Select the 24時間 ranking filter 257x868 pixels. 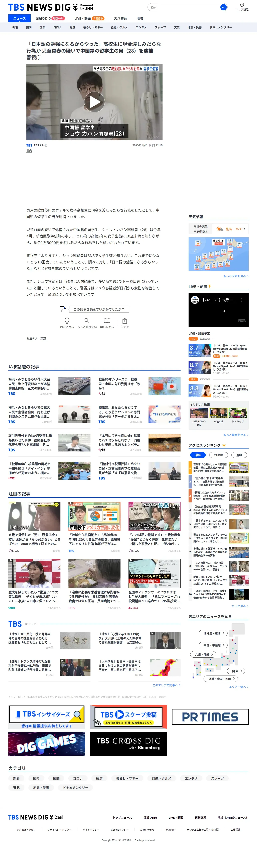[219, 455]
